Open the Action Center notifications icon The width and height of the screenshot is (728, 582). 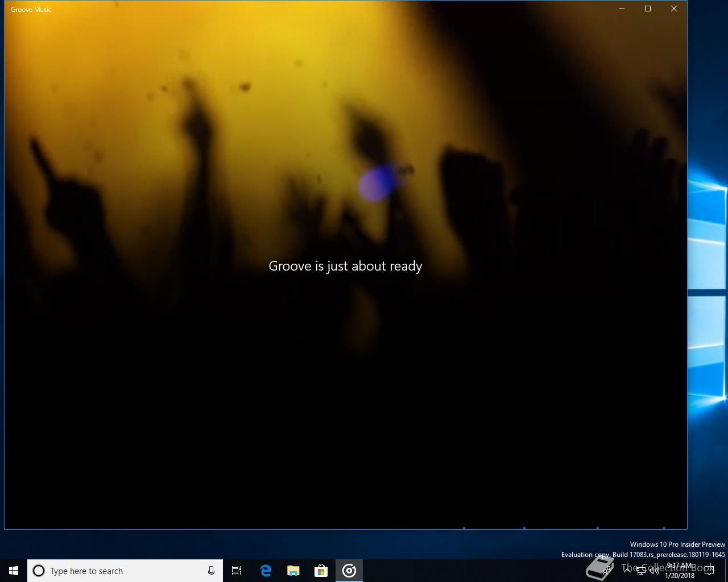coord(709,571)
